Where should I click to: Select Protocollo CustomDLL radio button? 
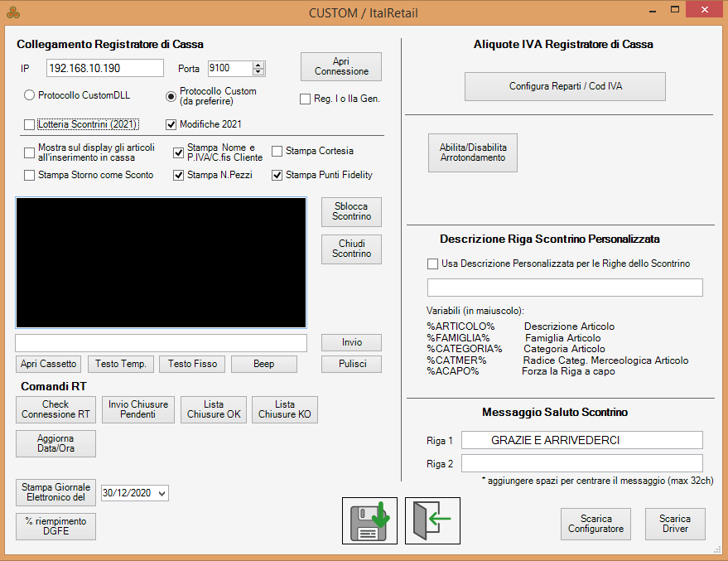[30, 96]
